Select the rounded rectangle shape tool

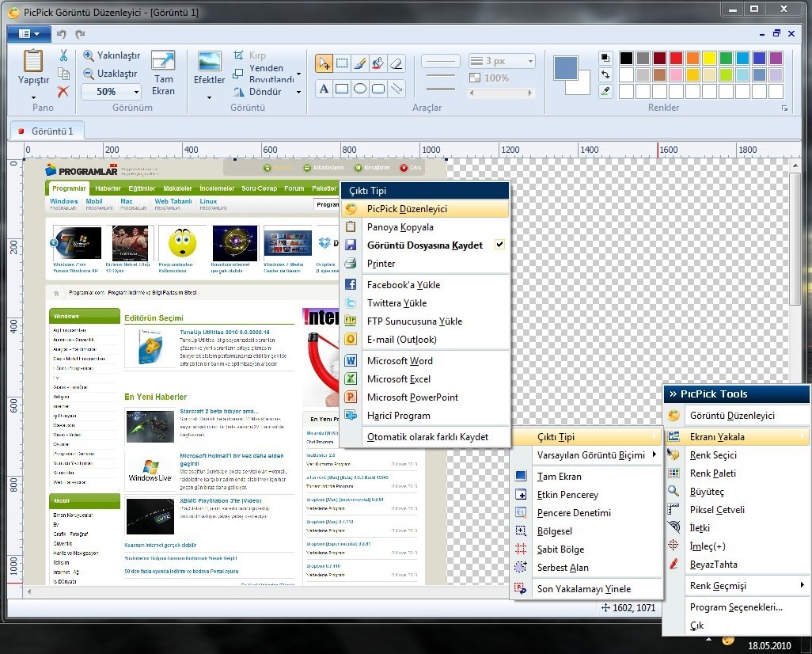[378, 89]
